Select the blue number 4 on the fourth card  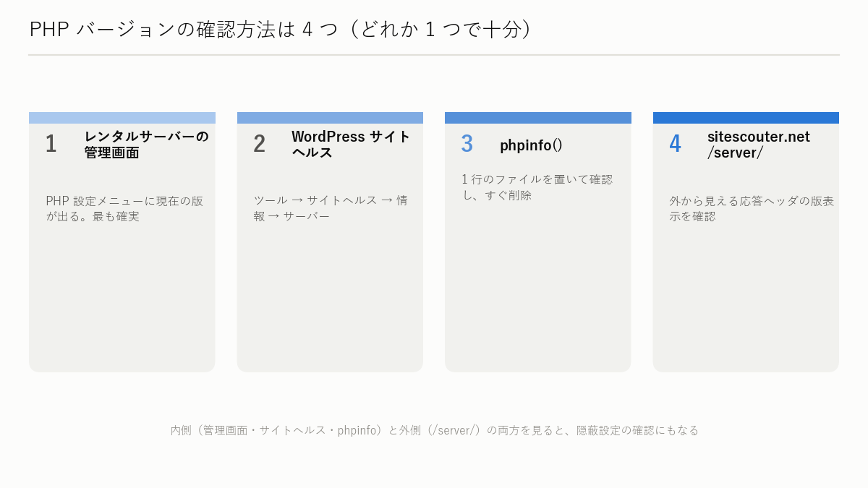pyautogui.click(x=675, y=144)
